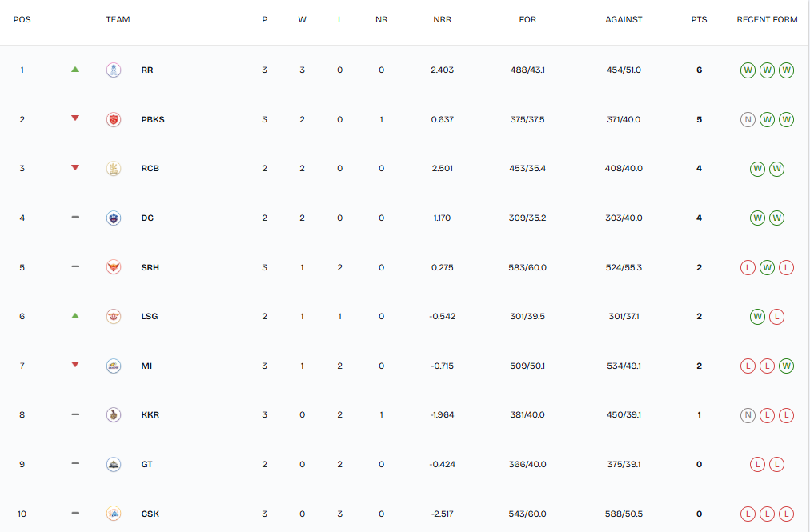The height and width of the screenshot is (532, 810).
Task: Click the CSK team logo icon
Action: click(x=114, y=514)
